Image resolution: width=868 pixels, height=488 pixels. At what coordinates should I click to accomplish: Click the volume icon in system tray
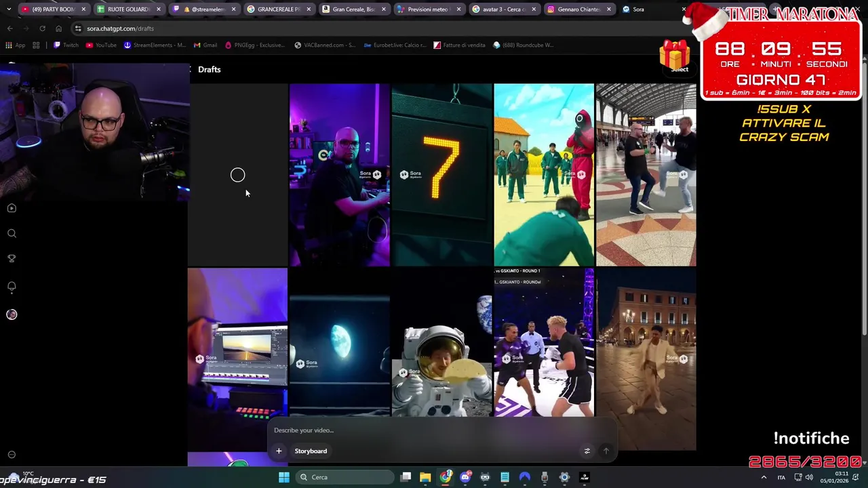pyautogui.click(x=809, y=478)
